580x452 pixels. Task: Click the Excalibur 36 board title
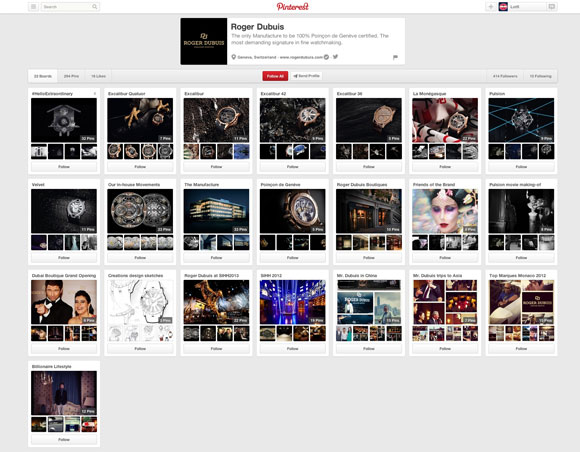click(x=349, y=94)
